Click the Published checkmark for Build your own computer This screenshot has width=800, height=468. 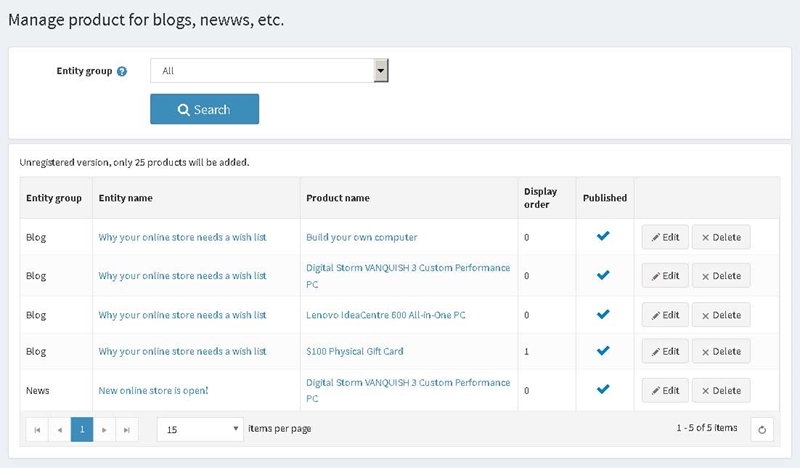pos(603,236)
